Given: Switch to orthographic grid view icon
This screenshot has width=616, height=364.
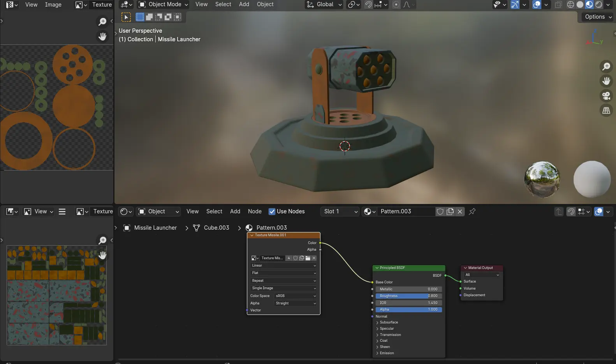Looking at the screenshot, I should [606, 111].
